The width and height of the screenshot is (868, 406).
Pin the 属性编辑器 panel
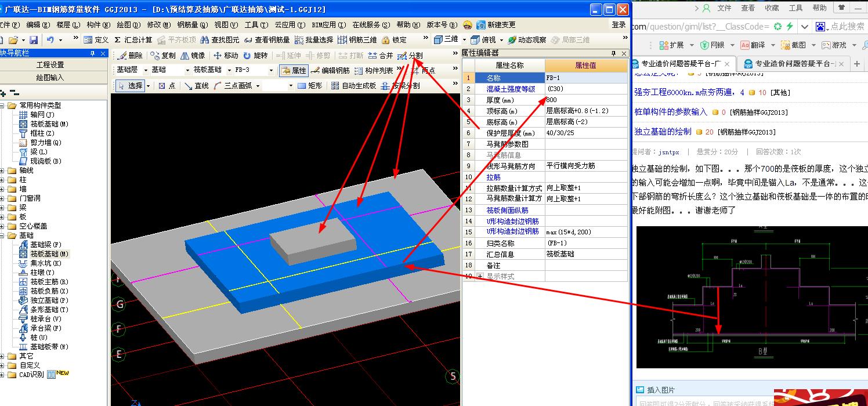tap(614, 53)
